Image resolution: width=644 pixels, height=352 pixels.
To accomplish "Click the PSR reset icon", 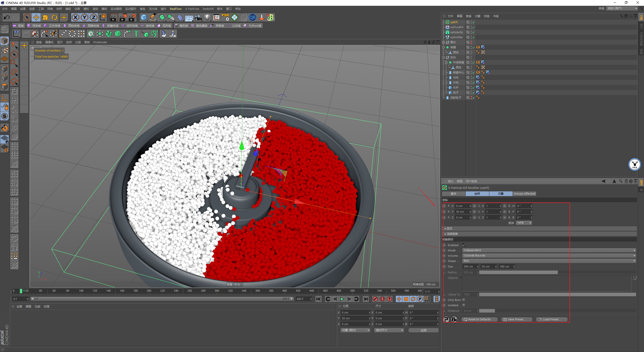I will pos(225,17).
